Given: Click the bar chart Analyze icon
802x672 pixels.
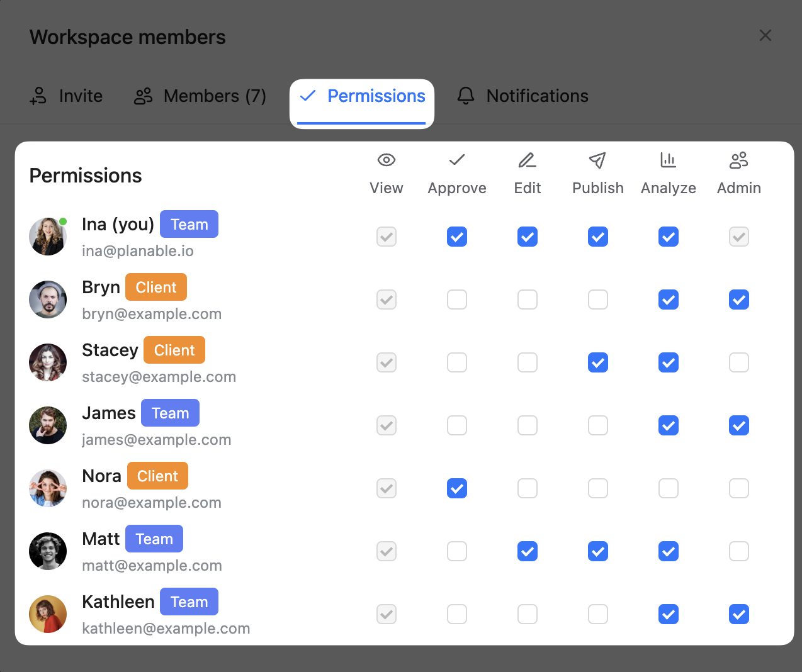Looking at the screenshot, I should 668,160.
